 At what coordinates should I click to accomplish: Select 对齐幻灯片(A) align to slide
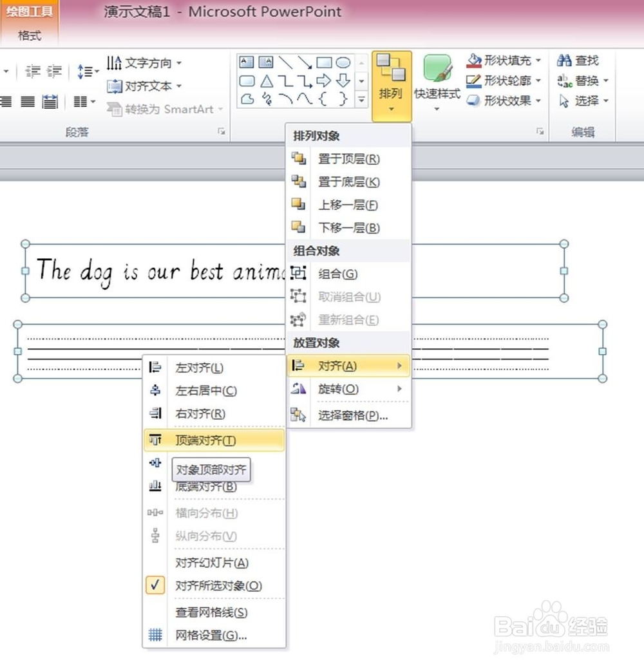tap(214, 563)
